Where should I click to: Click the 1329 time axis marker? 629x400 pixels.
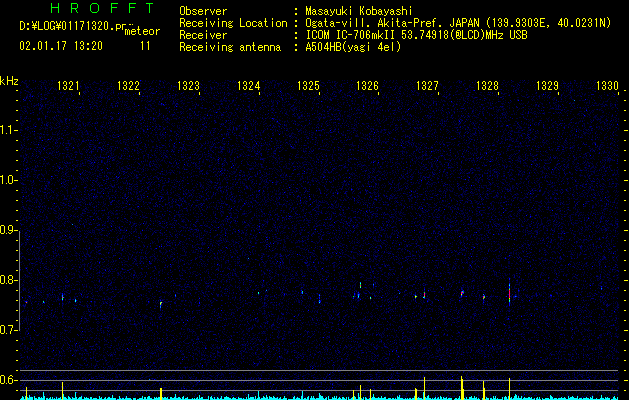(x=547, y=86)
